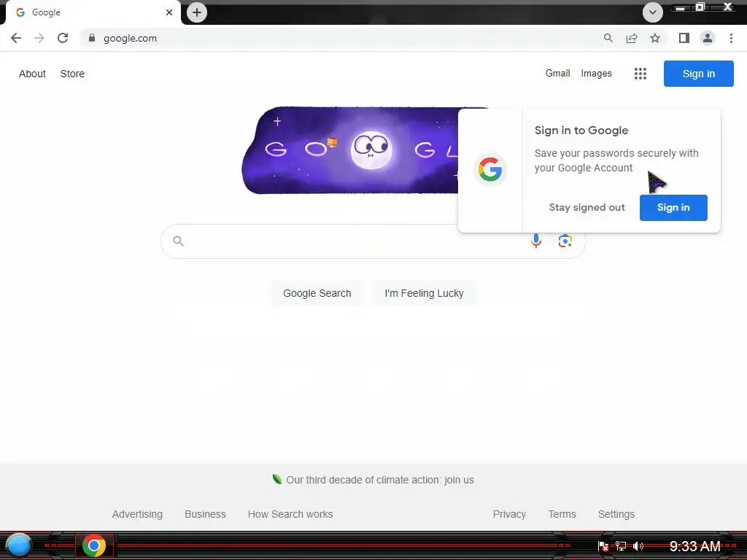The width and height of the screenshot is (747, 560).
Task: Open a new tab with the plus button
Action: click(197, 12)
